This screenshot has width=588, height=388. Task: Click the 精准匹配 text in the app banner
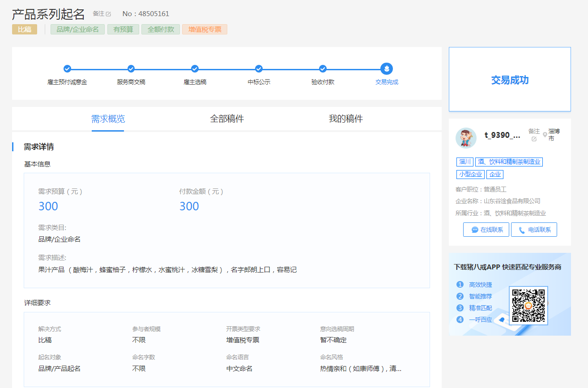click(481, 308)
